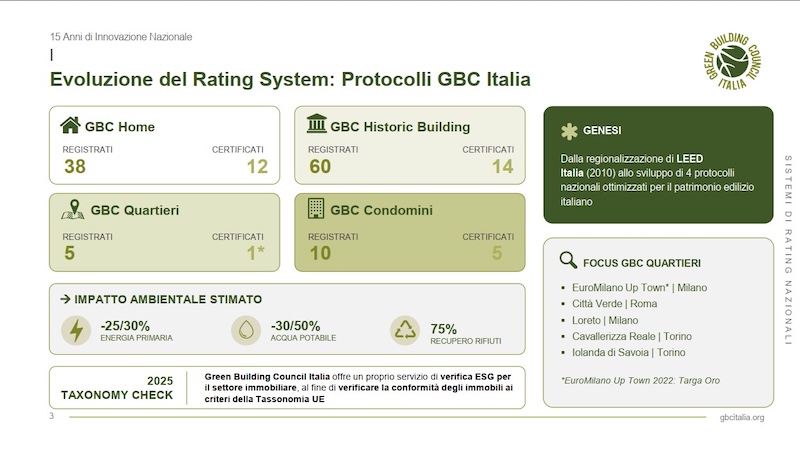Click the Green Building Council Italia logo
Screen dimensions: 800x451
point(732,60)
